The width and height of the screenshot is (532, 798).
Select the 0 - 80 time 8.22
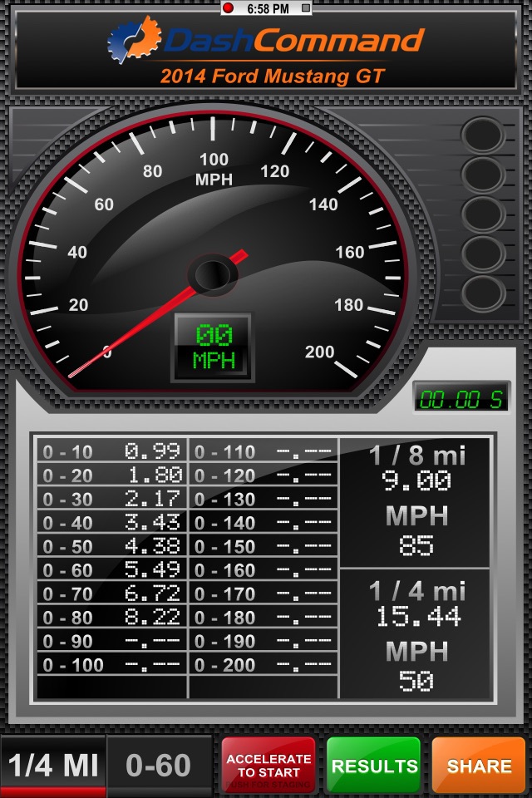(152, 617)
